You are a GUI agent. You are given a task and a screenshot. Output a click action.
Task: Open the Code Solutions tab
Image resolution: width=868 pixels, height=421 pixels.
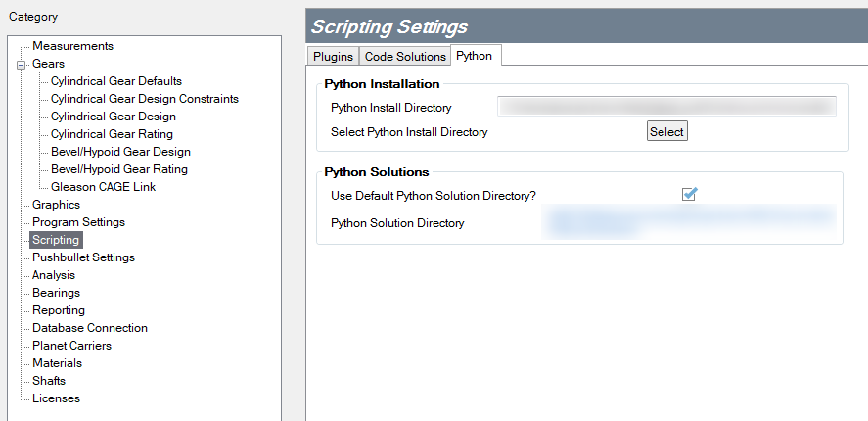click(405, 57)
